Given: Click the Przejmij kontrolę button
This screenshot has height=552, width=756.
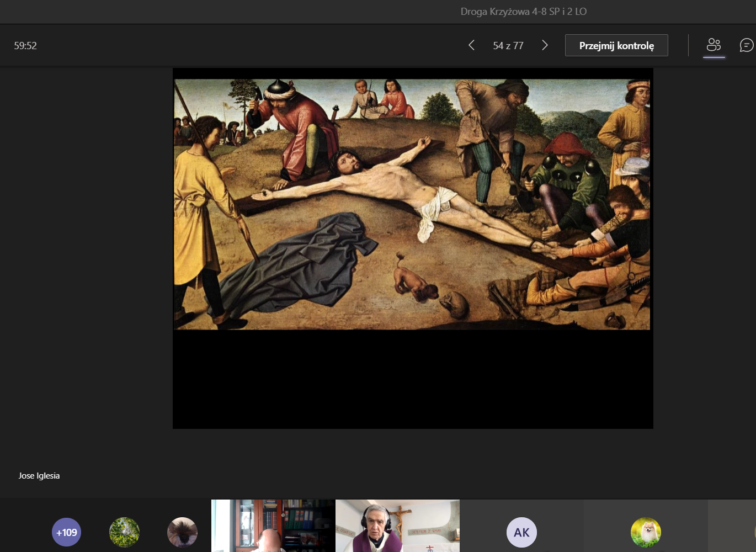Looking at the screenshot, I should tap(616, 45).
